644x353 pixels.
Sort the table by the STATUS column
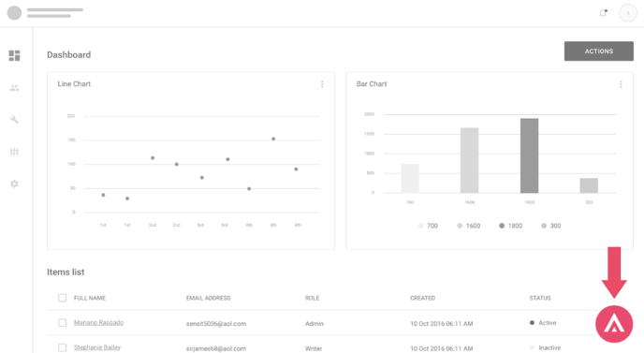540,298
